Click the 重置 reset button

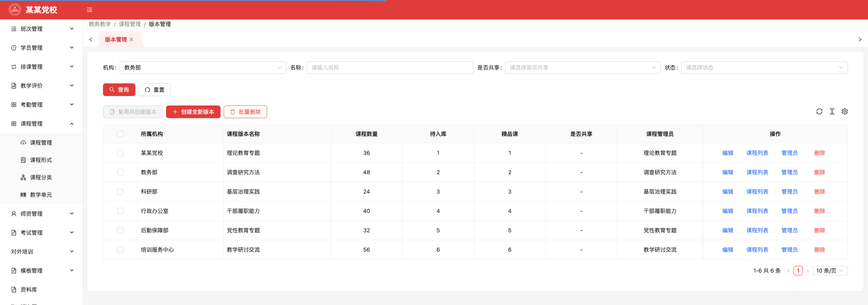pos(155,90)
